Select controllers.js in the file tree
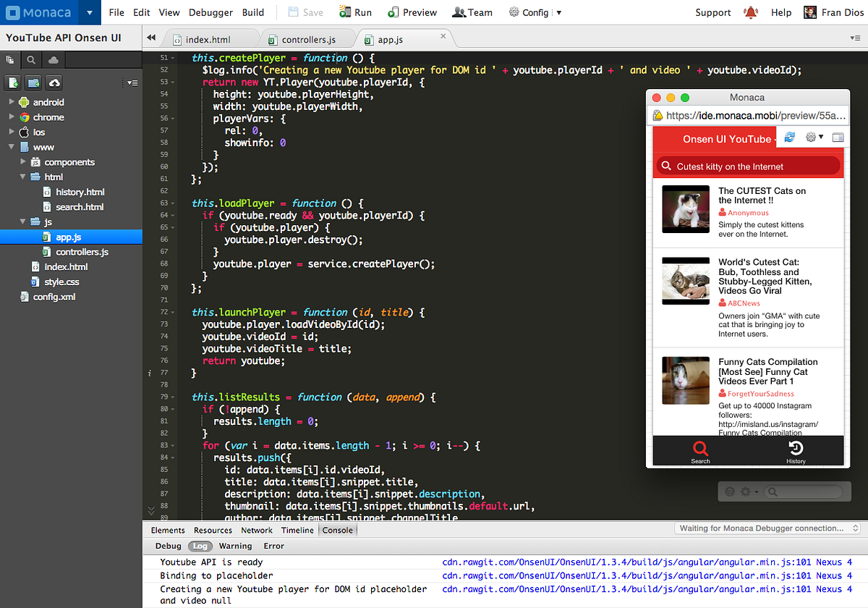Screen dimensions: 868x608 (x=82, y=252)
